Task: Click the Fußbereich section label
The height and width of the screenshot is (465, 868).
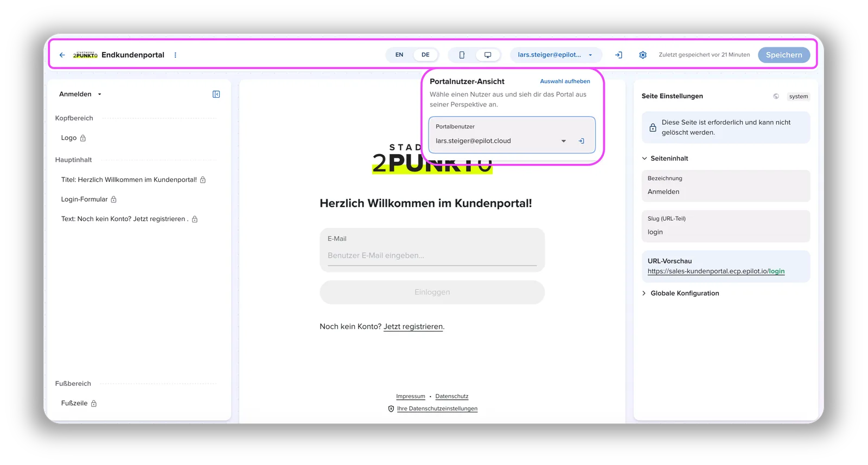Action: pyautogui.click(x=73, y=384)
